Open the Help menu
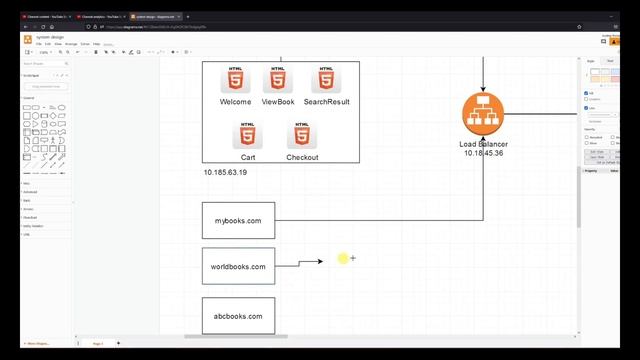640x360 pixels. point(96,44)
